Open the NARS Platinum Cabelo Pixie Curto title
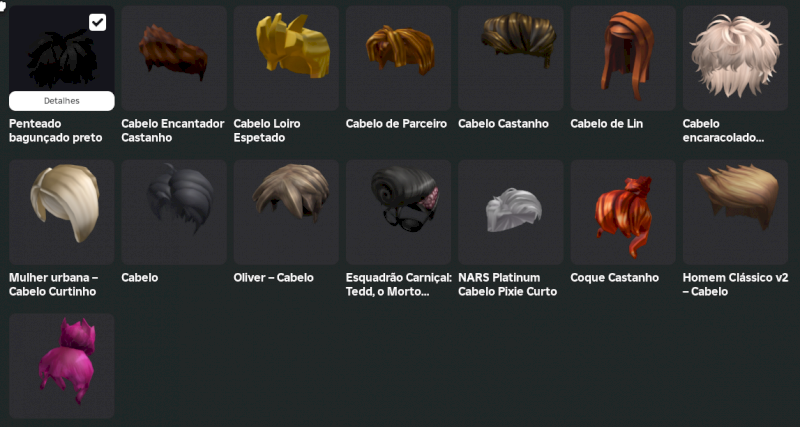Image resolution: width=800 pixels, height=427 pixels. (x=508, y=285)
